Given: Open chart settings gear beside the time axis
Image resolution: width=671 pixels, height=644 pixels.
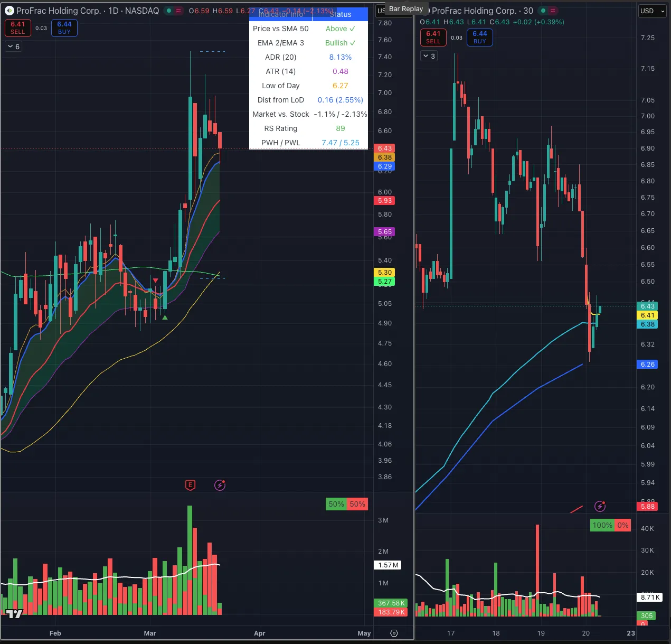Looking at the screenshot, I should coord(394,633).
